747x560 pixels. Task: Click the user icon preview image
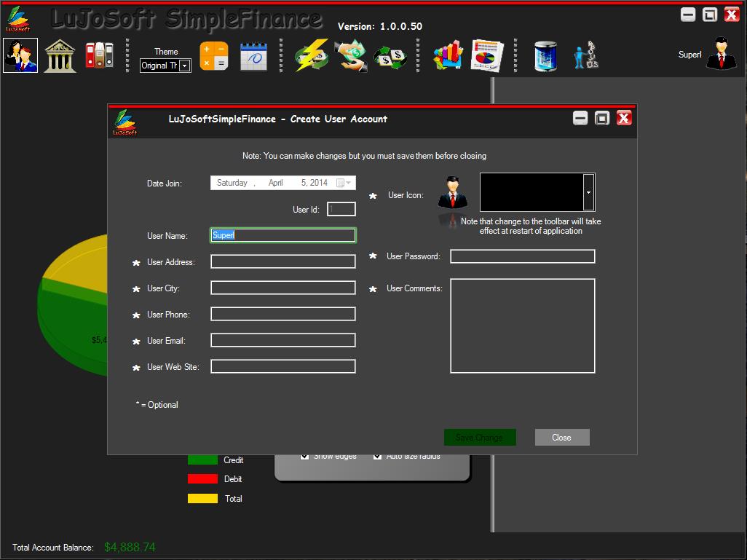click(x=452, y=192)
